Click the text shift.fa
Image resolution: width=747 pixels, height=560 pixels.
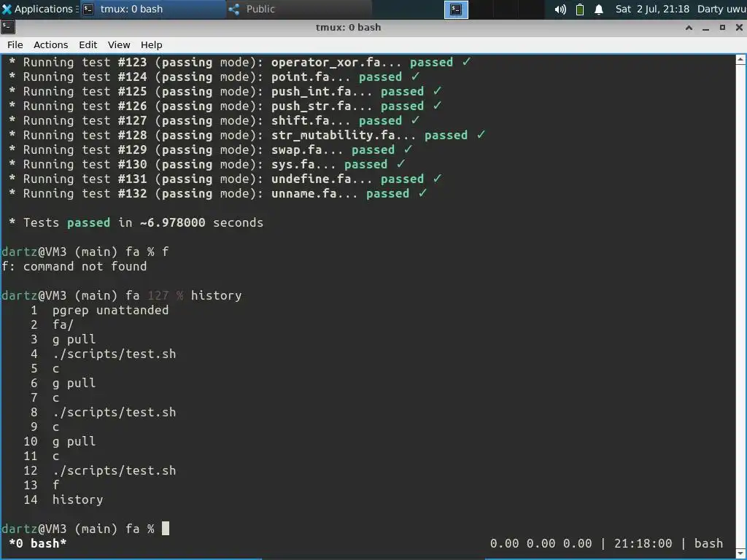click(x=300, y=120)
